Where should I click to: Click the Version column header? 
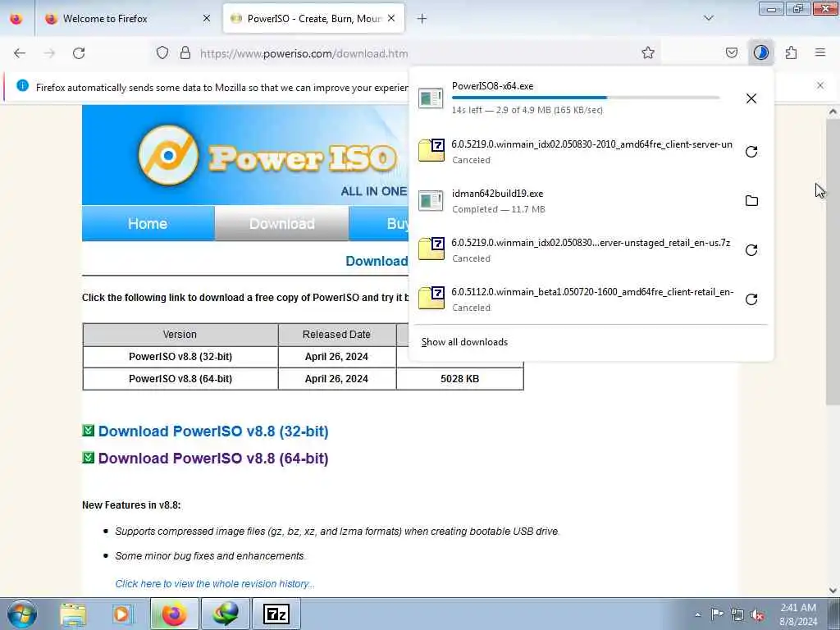pos(180,335)
